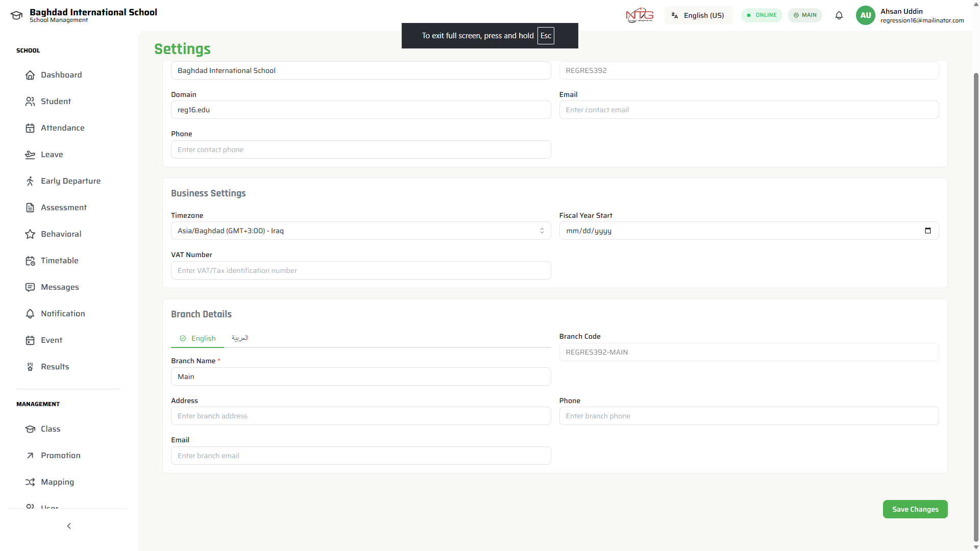The width and height of the screenshot is (980, 551).
Task: Open the AU user avatar
Action: 866,15
